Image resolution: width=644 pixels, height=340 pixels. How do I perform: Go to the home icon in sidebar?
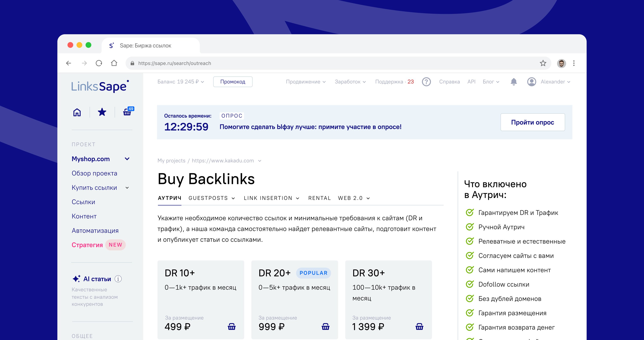click(77, 112)
